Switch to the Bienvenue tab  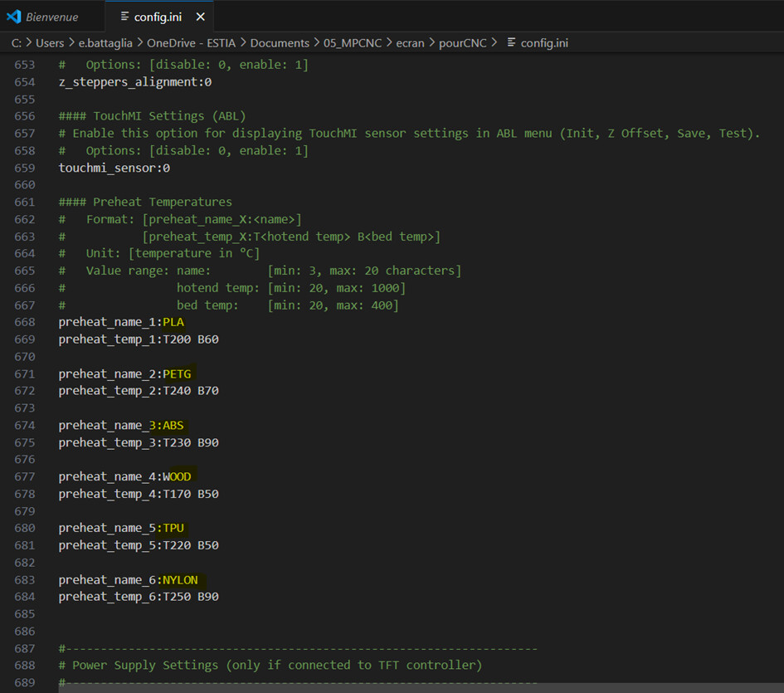tap(51, 17)
